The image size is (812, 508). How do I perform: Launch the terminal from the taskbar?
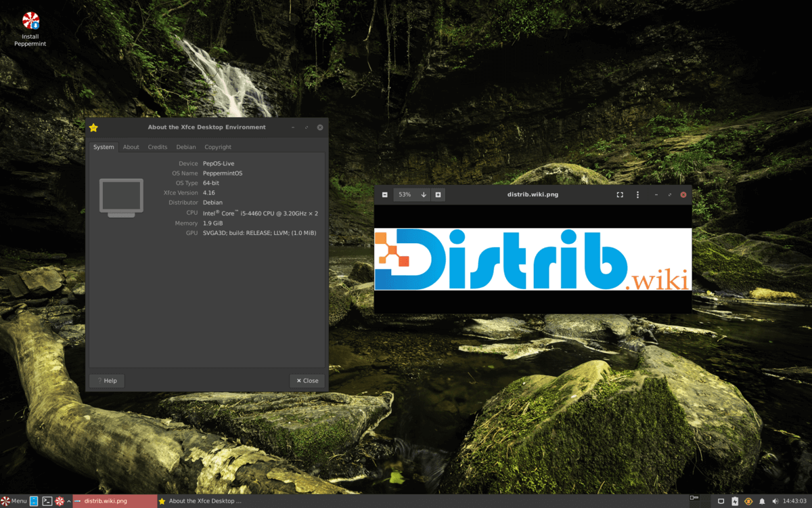tap(47, 501)
